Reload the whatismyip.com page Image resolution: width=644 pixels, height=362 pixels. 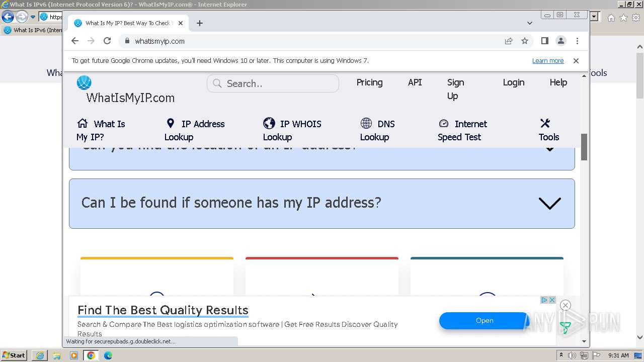[x=107, y=41]
